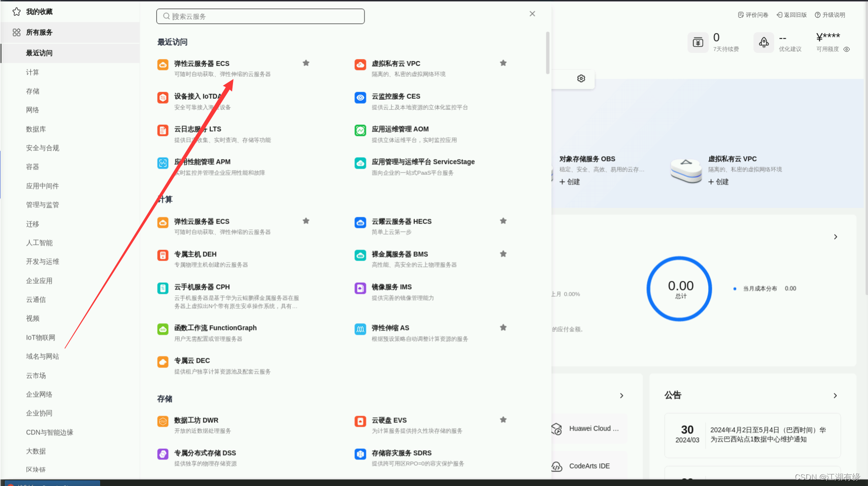This screenshot has height=486, width=868.
Task: Expand the 公告 panel arrow
Action: [x=835, y=395]
